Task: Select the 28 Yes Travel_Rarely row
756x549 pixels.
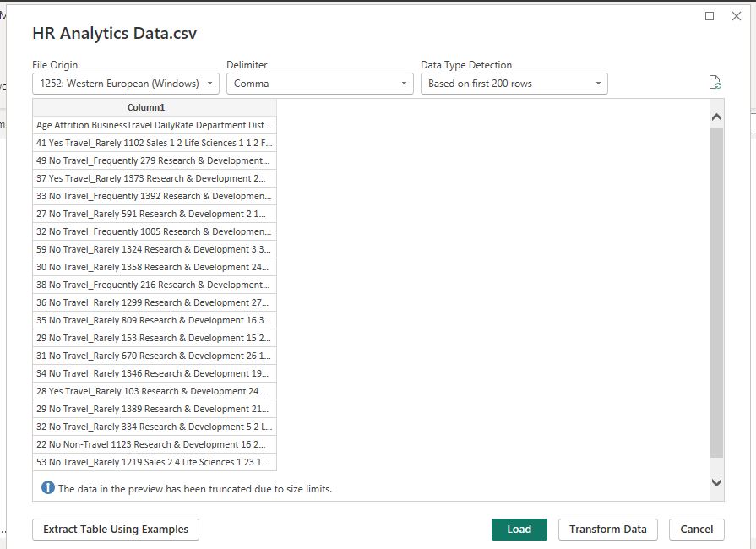Action: click(153, 391)
